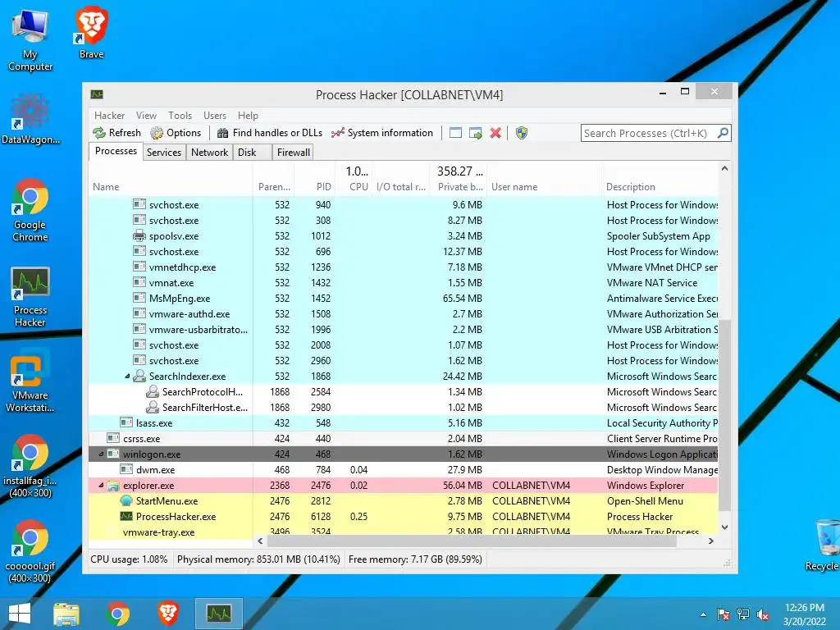Click the horizontal scroll right arrow
Viewport: 840px width, 630px height.
711,541
